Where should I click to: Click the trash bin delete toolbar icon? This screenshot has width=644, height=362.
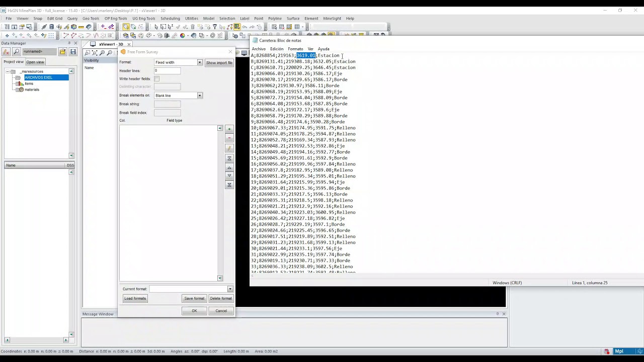tap(193, 27)
